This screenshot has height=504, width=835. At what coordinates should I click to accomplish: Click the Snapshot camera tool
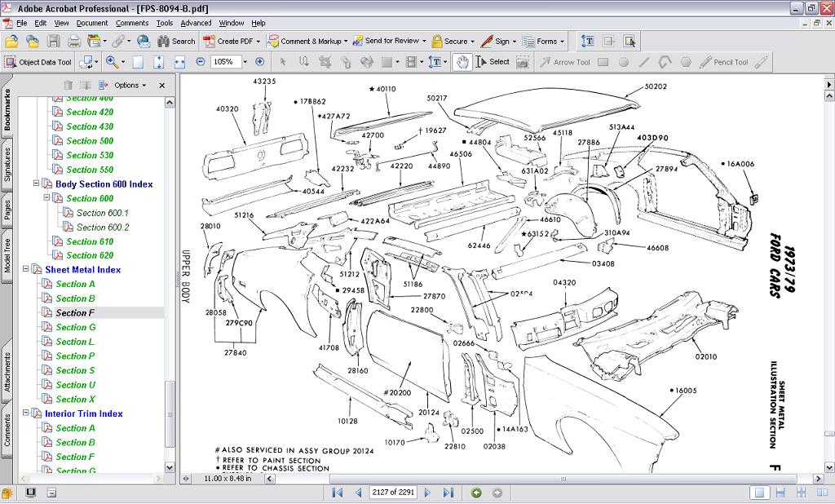[x=523, y=62]
